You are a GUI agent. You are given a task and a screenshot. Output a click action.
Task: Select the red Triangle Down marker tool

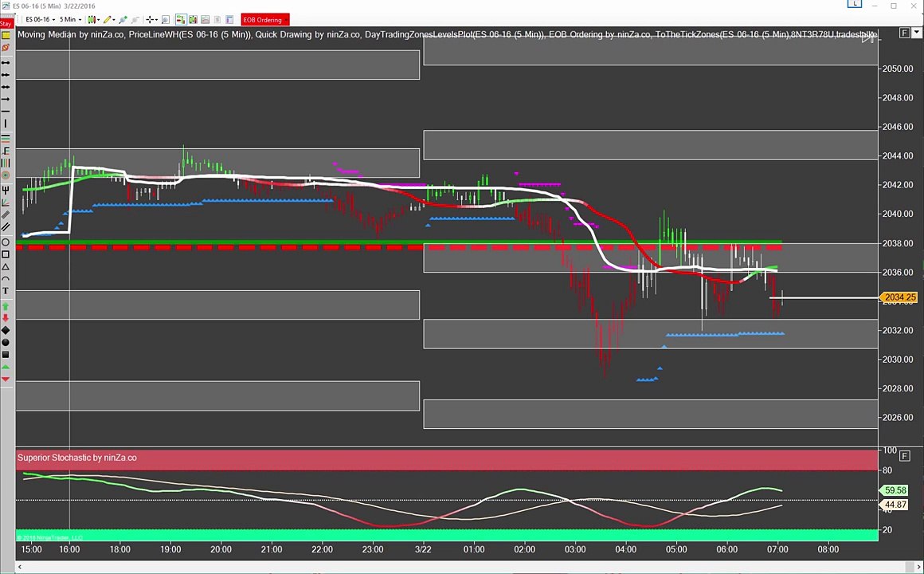click(6, 379)
